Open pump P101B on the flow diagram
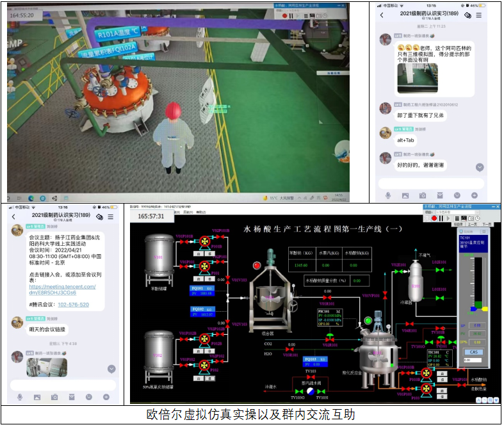Image resolution: width=504 pixels, height=427 pixels. coord(204,241)
